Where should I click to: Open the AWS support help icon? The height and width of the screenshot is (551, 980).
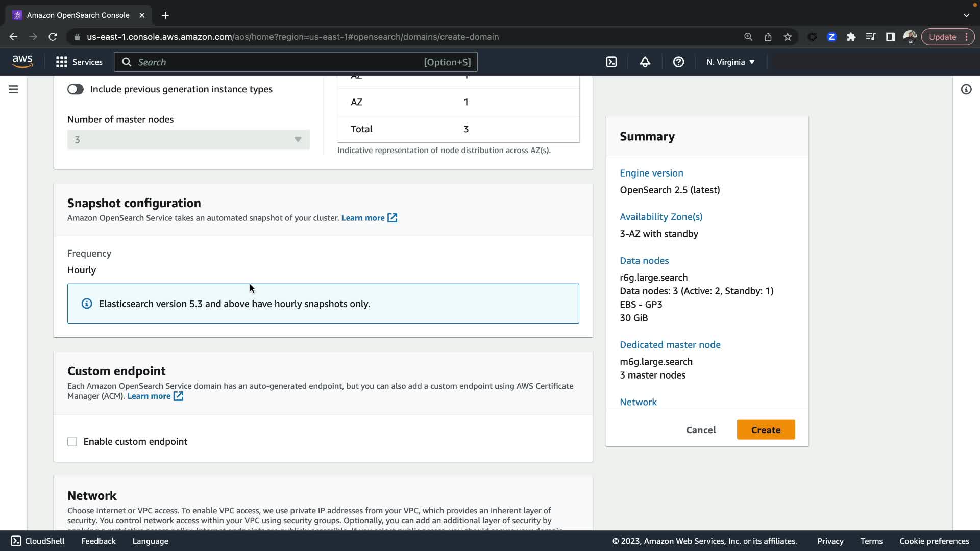click(x=678, y=62)
